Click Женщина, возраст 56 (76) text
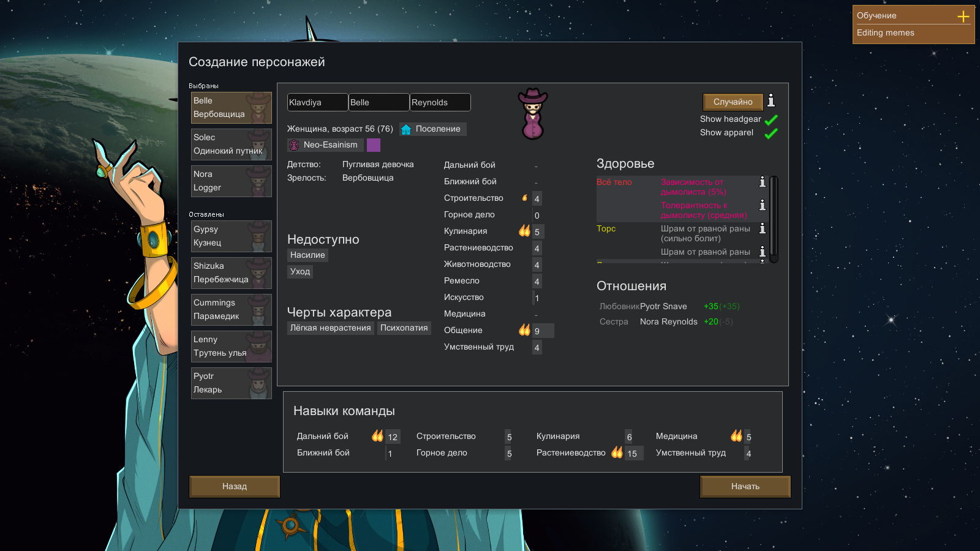980x551 pixels. (340, 129)
